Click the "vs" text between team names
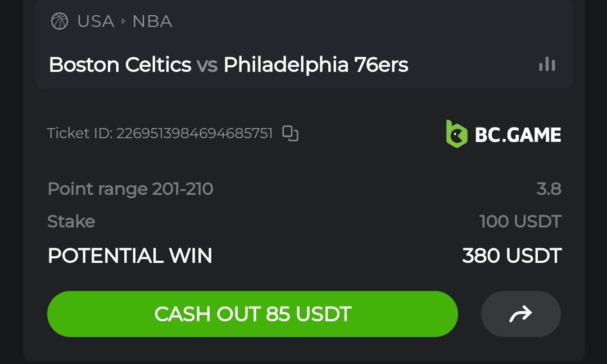The width and height of the screenshot is (607, 364). (207, 65)
